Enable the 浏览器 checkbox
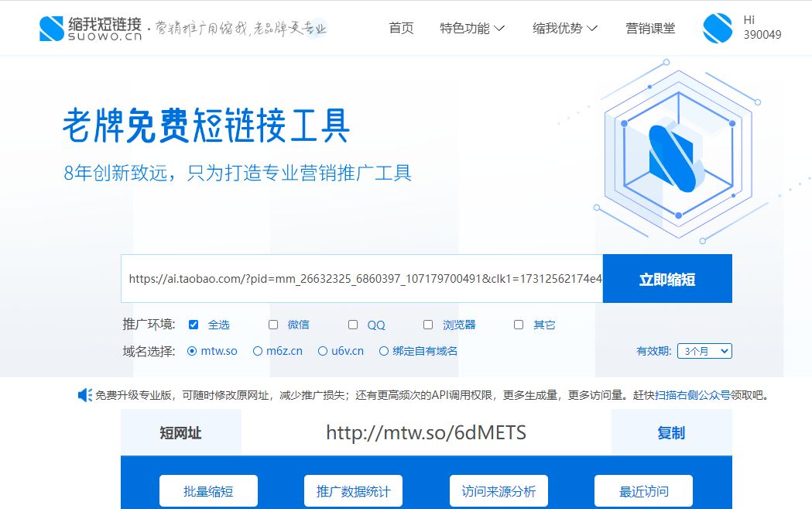 tap(427, 324)
